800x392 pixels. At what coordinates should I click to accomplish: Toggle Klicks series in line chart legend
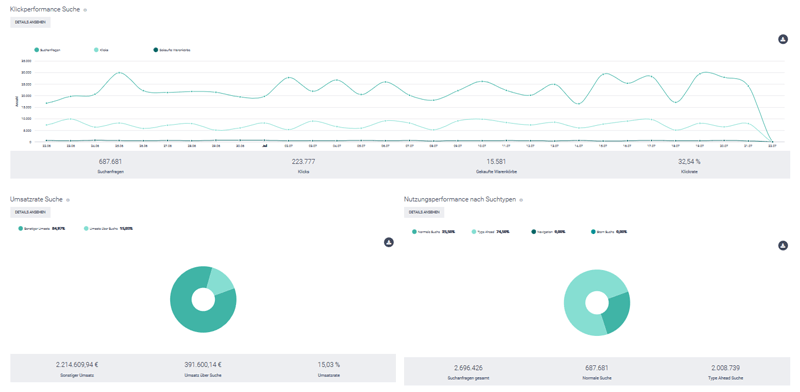pyautogui.click(x=101, y=50)
